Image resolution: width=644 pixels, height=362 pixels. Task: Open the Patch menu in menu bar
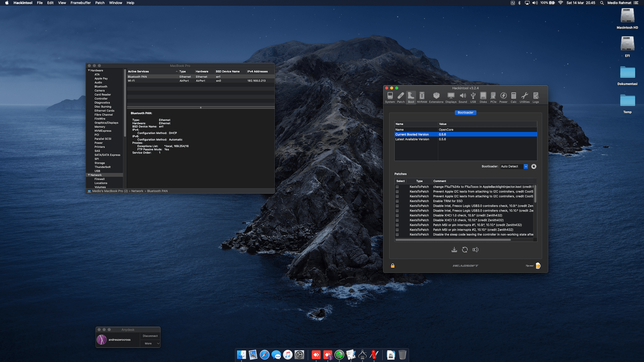tap(100, 3)
